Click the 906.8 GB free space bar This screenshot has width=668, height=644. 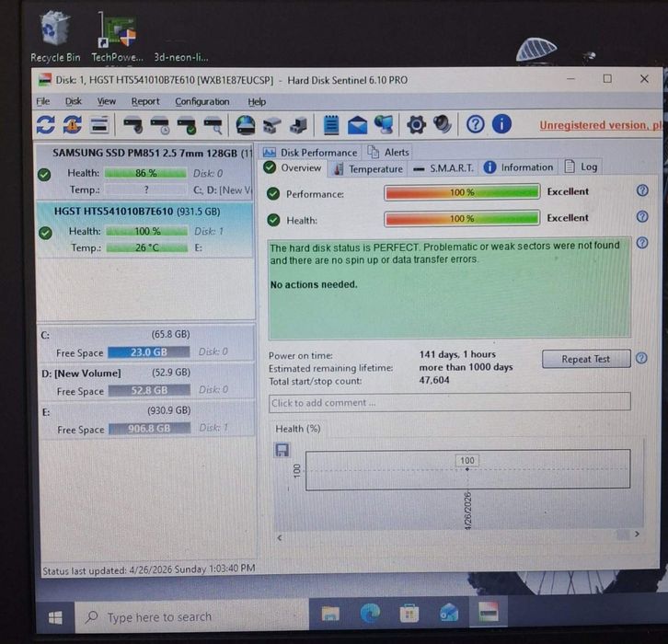(150, 428)
